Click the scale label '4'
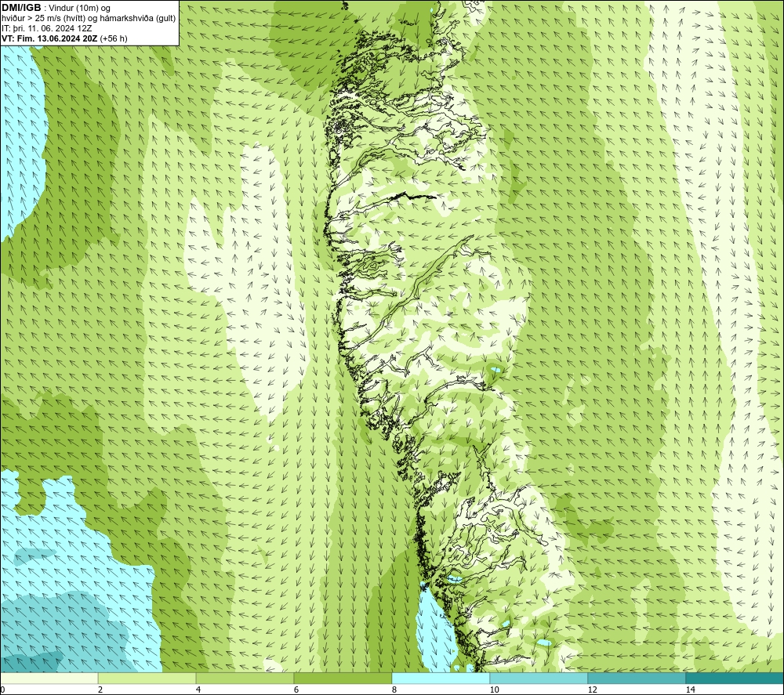Viewport: 784px width, 695px height. tap(198, 690)
